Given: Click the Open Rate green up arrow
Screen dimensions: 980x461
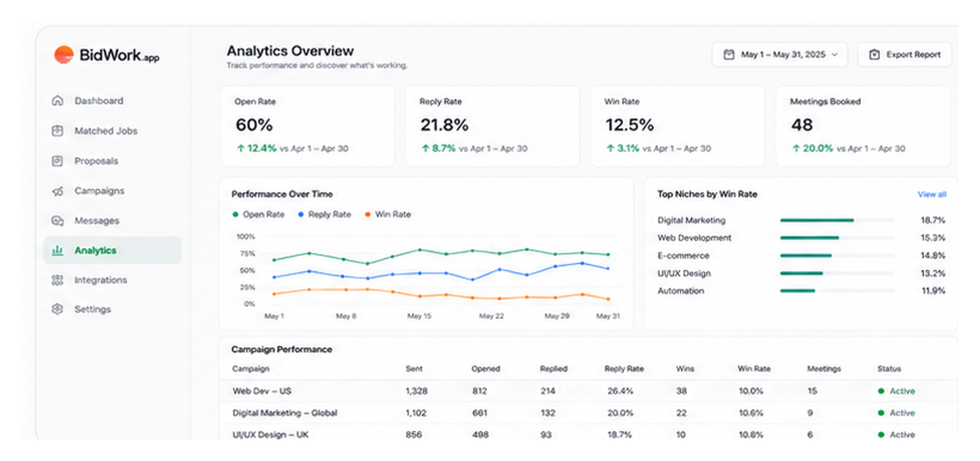Looking at the screenshot, I should (x=241, y=148).
